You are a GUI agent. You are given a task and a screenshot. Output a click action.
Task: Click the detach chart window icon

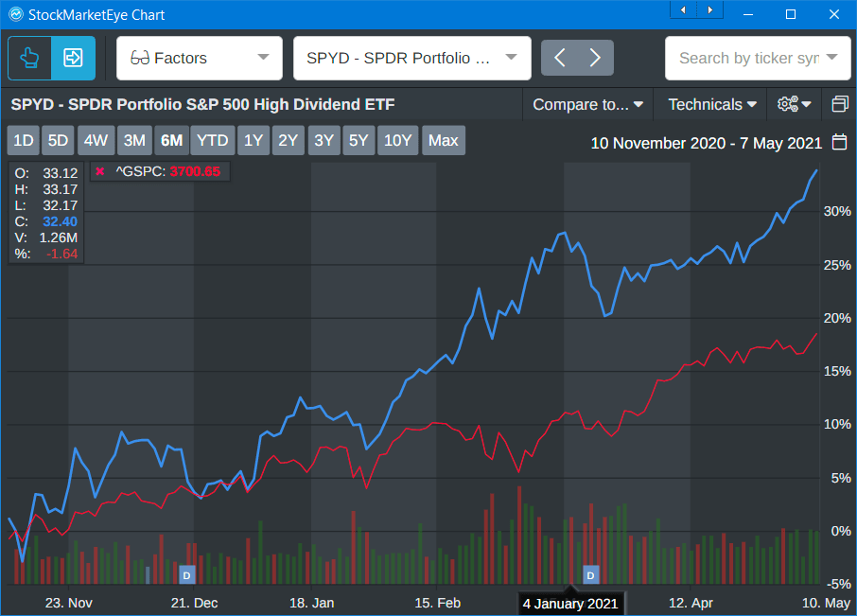[839, 104]
